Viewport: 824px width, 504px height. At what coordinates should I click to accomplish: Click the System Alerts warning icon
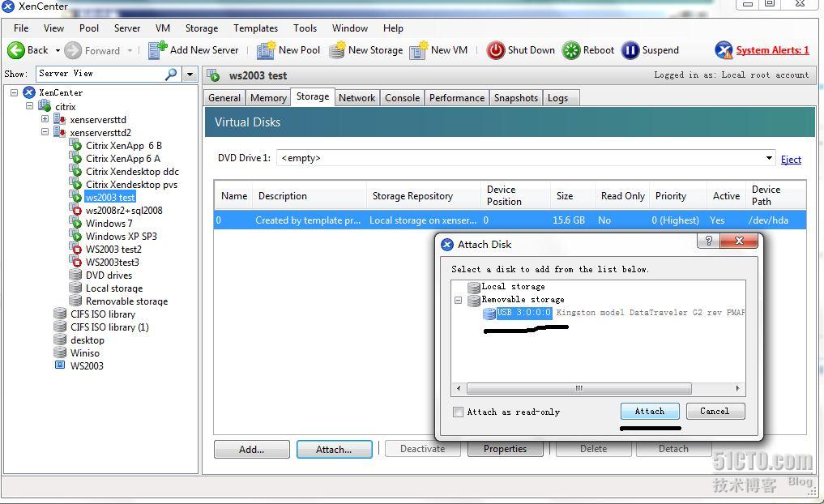(x=724, y=50)
